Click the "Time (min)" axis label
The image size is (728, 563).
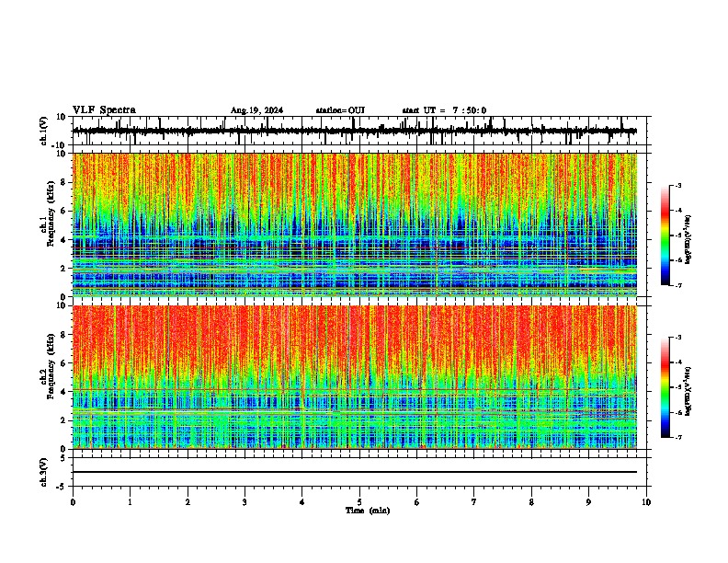pyautogui.click(x=368, y=511)
